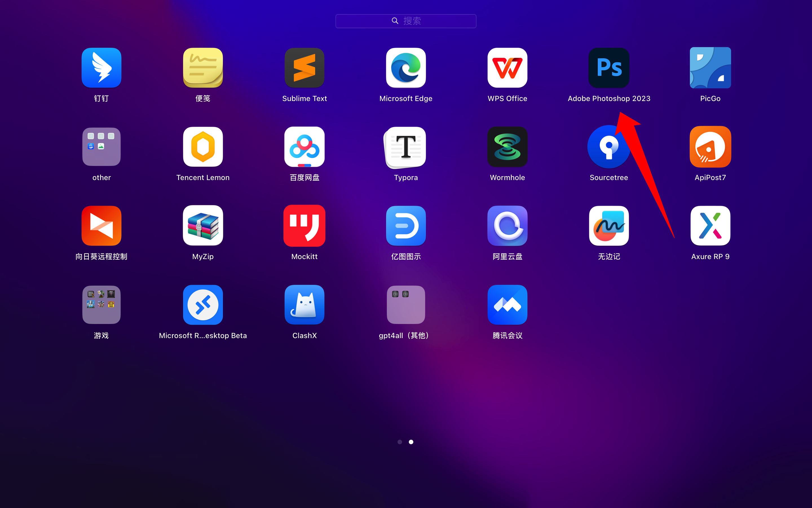This screenshot has width=812, height=508.
Task: Launch Axure RP 9
Action: click(710, 226)
